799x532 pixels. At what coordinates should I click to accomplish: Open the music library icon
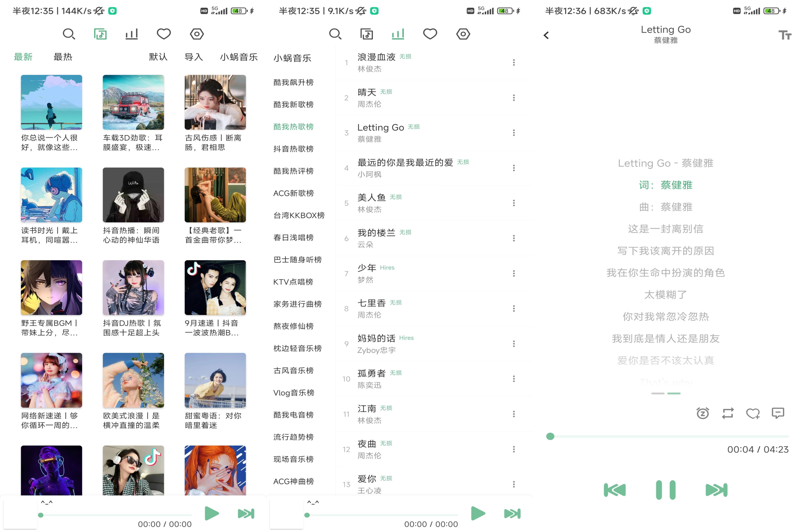click(x=100, y=34)
